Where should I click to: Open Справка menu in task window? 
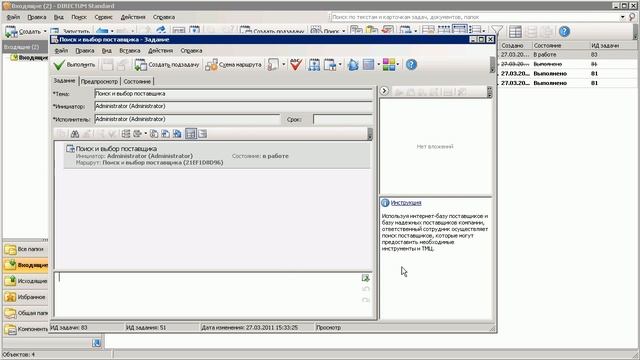pyautogui.click(x=191, y=51)
